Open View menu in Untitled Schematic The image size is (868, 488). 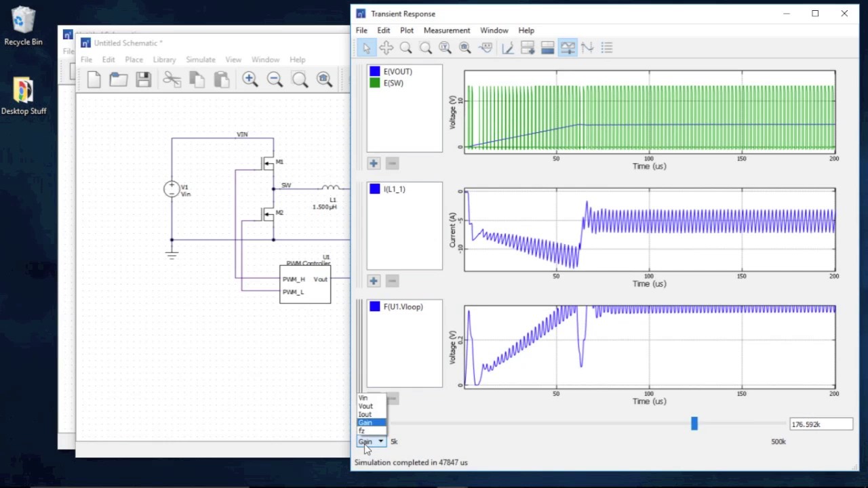click(233, 60)
